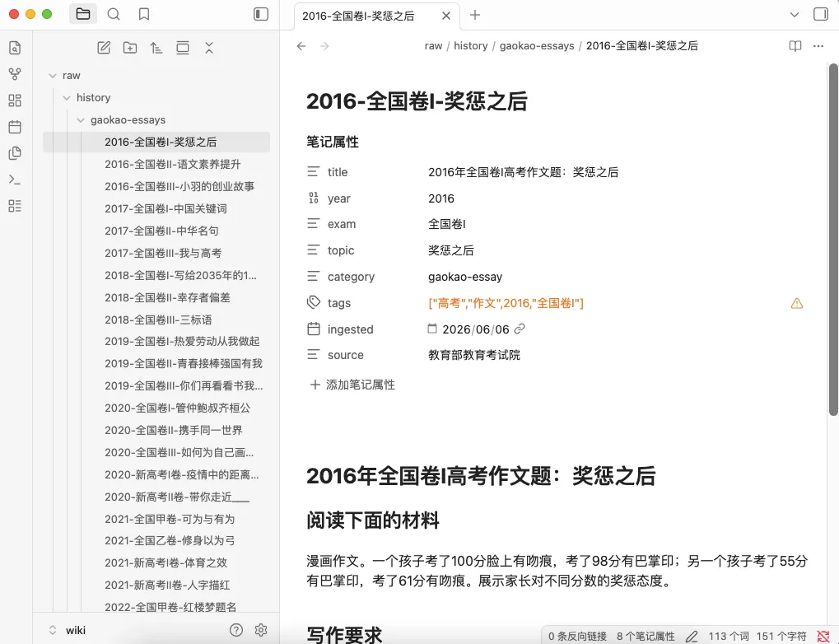
Task: Create a new folder icon
Action: [130, 48]
